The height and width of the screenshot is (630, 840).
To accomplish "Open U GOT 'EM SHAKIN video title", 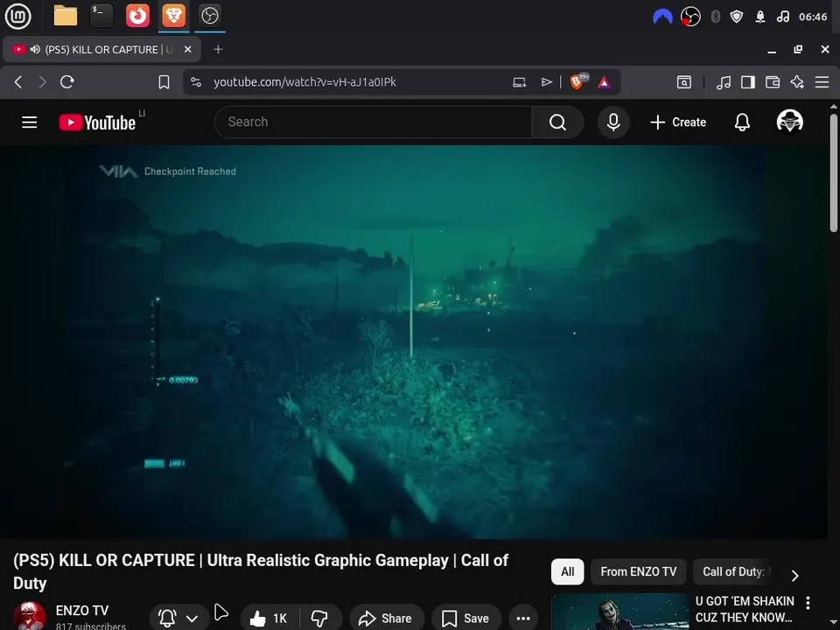I will point(745,609).
